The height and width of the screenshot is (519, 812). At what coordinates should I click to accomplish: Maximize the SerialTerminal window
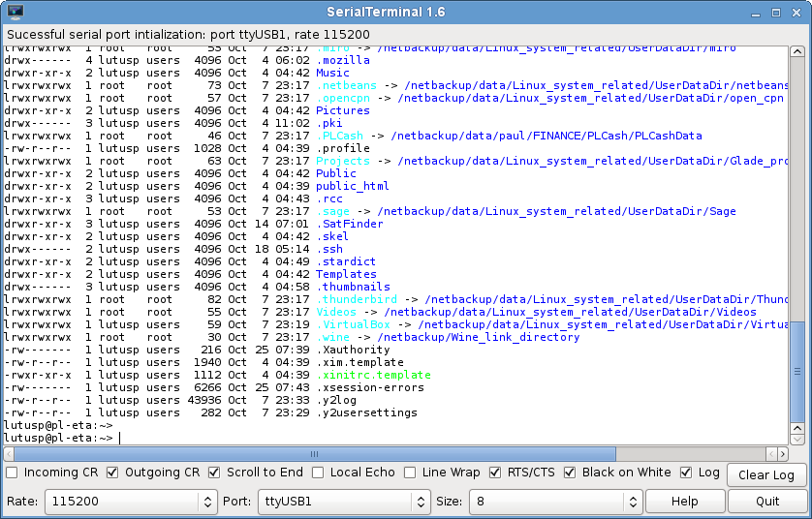click(x=777, y=12)
